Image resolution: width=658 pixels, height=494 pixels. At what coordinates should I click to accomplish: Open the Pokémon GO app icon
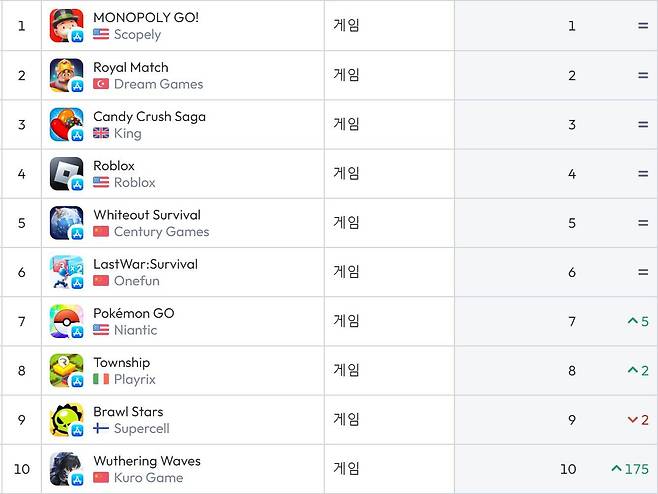coord(66,321)
